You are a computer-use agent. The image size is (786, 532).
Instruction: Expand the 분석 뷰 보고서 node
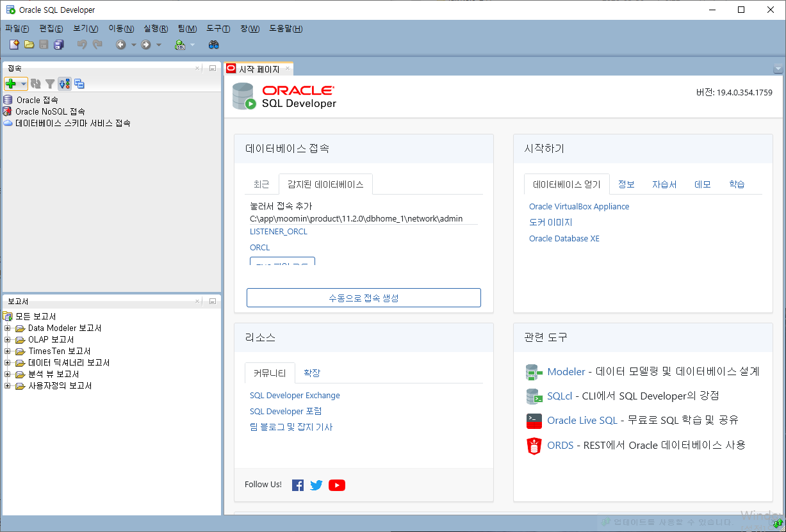click(x=8, y=374)
